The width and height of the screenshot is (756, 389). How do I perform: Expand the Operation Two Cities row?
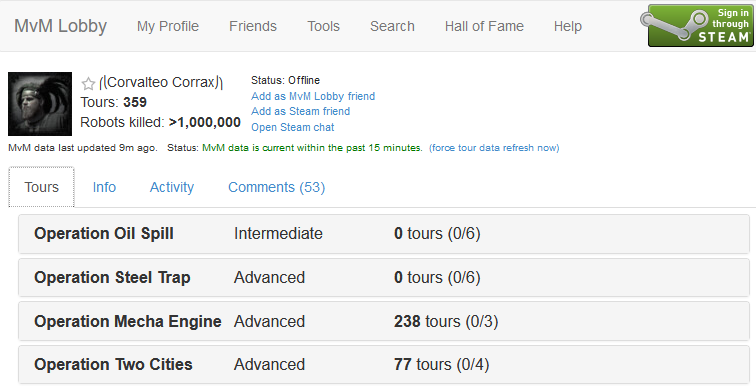pyautogui.click(x=384, y=364)
